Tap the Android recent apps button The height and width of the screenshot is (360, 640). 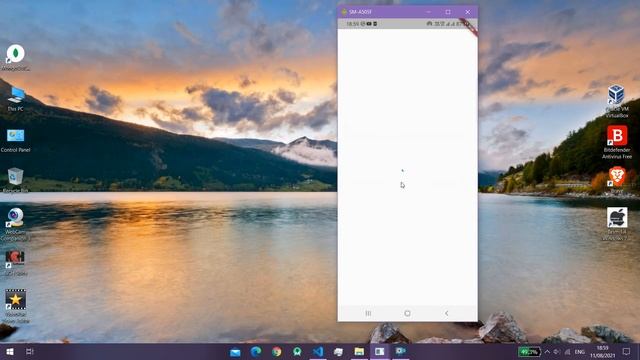[x=368, y=313]
